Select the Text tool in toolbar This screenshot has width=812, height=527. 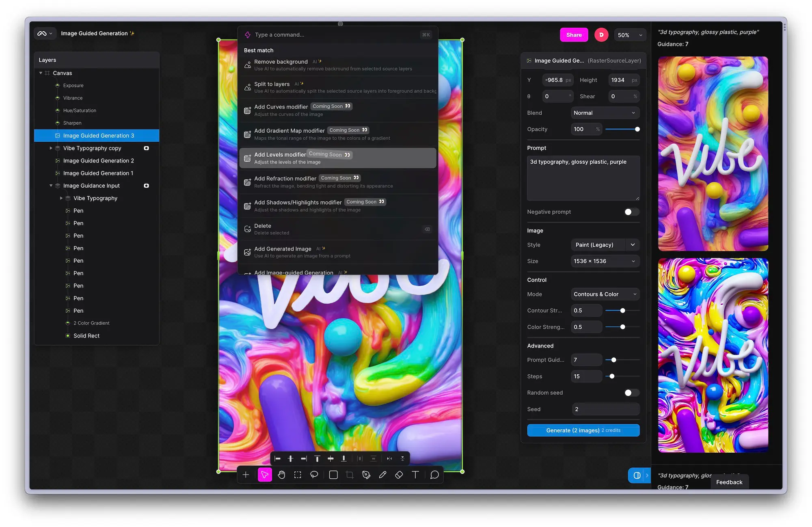pos(415,474)
